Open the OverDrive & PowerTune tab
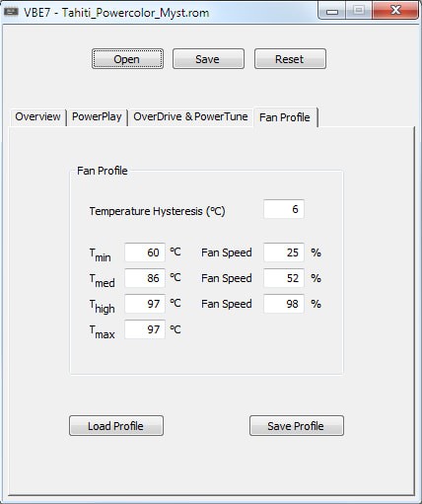 tap(190, 117)
